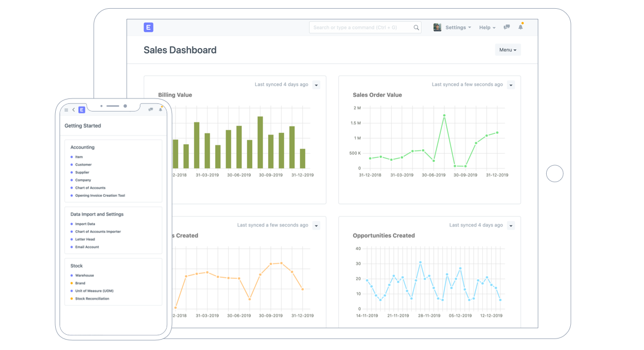This screenshot has height=350, width=644.
Task: Focus the search or command input
Action: click(361, 27)
